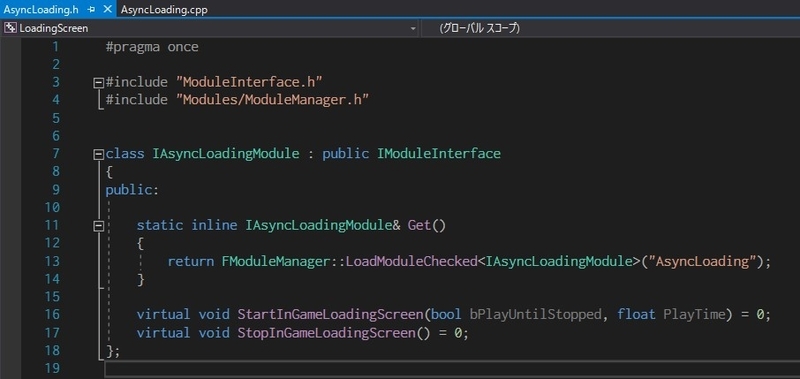The height and width of the screenshot is (379, 800).
Task: Click "Modules/ModuleManager.h" include string
Action: coord(272,100)
